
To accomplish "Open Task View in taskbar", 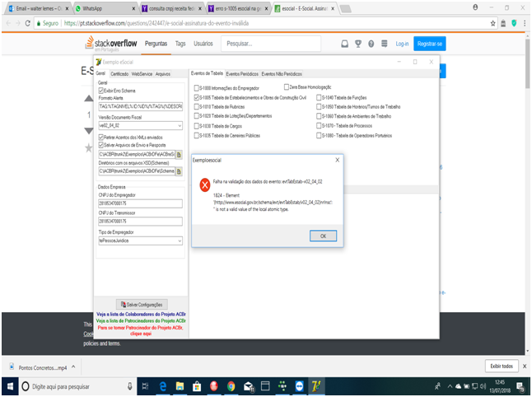I will click(145, 386).
